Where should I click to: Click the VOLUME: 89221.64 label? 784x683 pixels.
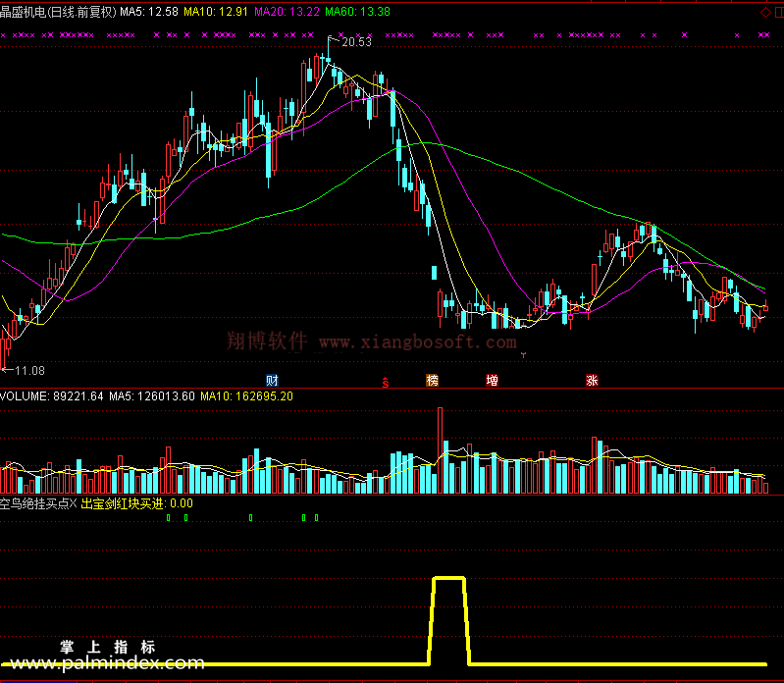(x=51, y=396)
